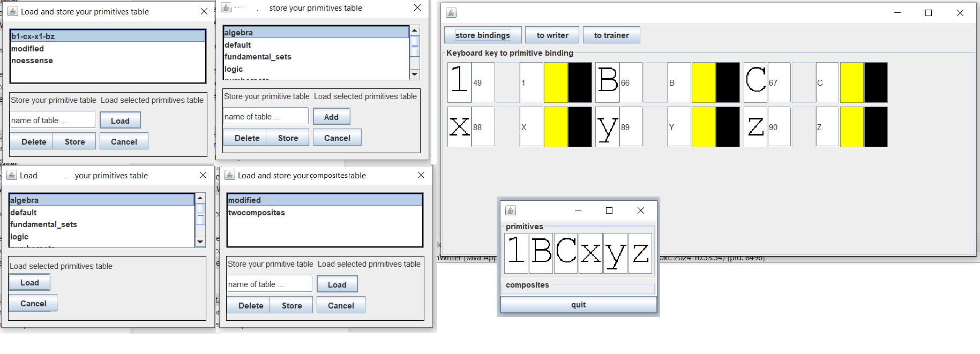980x354 pixels.
Task: Click the "x" glyph in the keyboard binding panel
Action: (459, 127)
